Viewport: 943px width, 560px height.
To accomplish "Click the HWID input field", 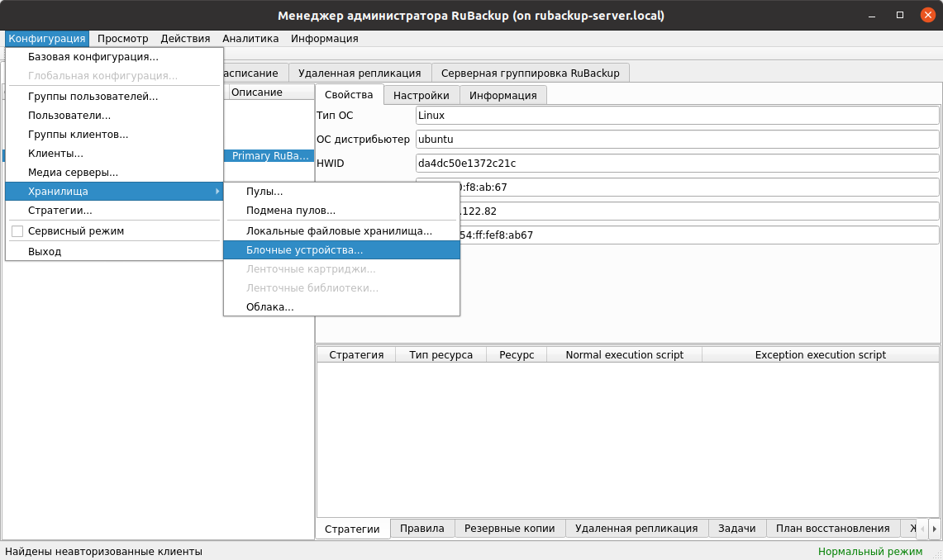I will pyautogui.click(x=677, y=164).
